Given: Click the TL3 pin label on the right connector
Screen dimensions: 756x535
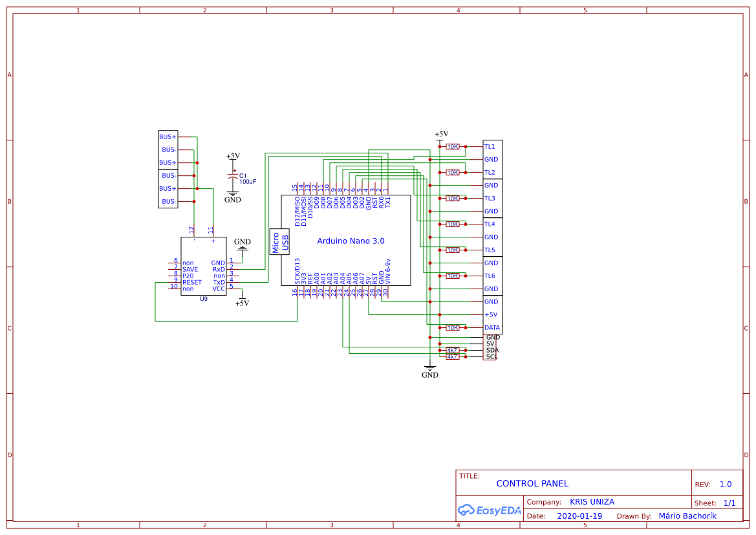Looking at the screenshot, I should 490,198.
